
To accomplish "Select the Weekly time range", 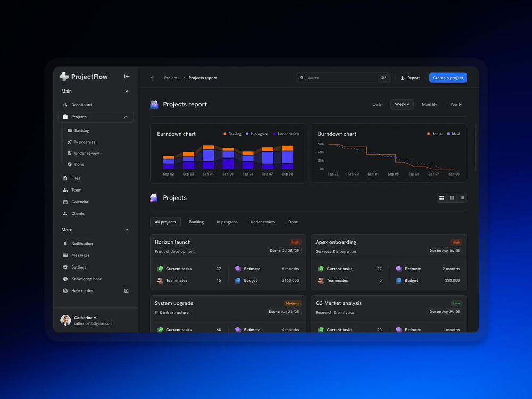I will point(402,104).
